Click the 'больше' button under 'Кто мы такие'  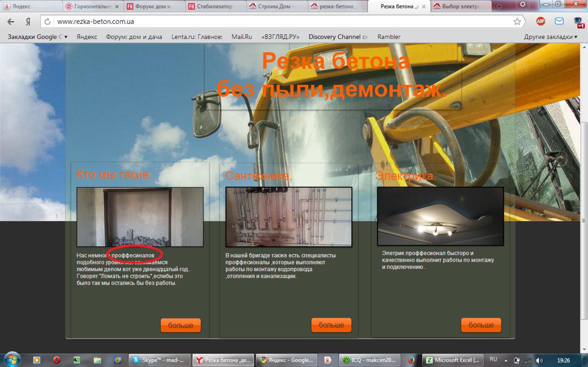point(180,325)
